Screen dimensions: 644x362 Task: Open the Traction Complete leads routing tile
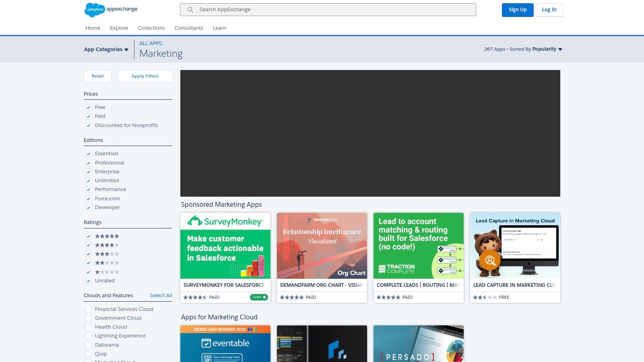419,258
